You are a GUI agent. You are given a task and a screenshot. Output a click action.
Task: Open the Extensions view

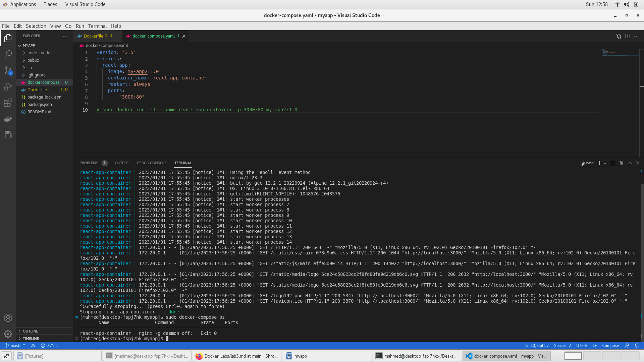(8, 103)
